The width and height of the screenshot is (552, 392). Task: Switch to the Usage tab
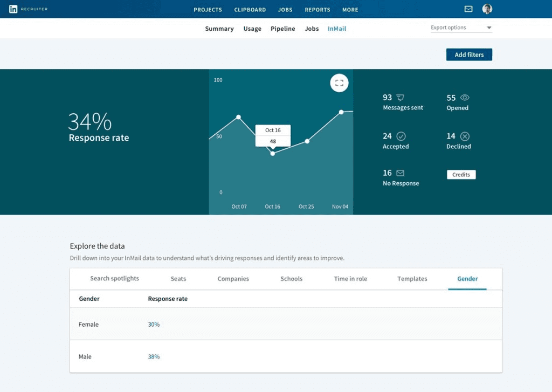(x=252, y=29)
